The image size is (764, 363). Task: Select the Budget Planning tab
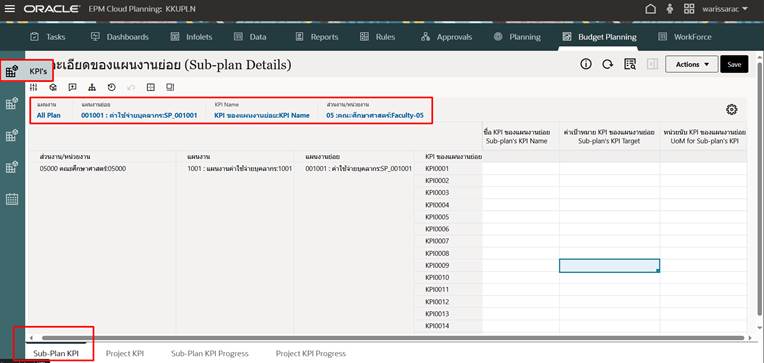tap(599, 37)
